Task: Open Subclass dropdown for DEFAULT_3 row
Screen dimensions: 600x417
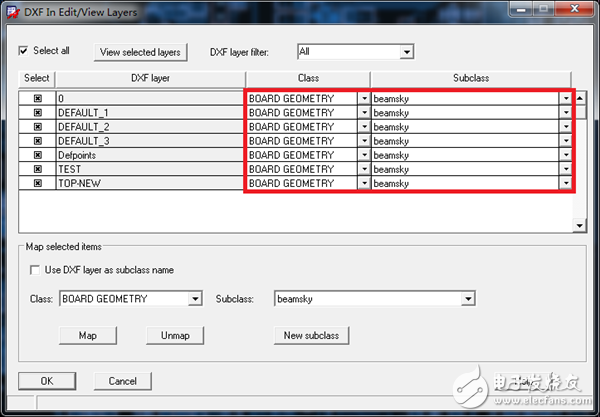Action: [565, 141]
